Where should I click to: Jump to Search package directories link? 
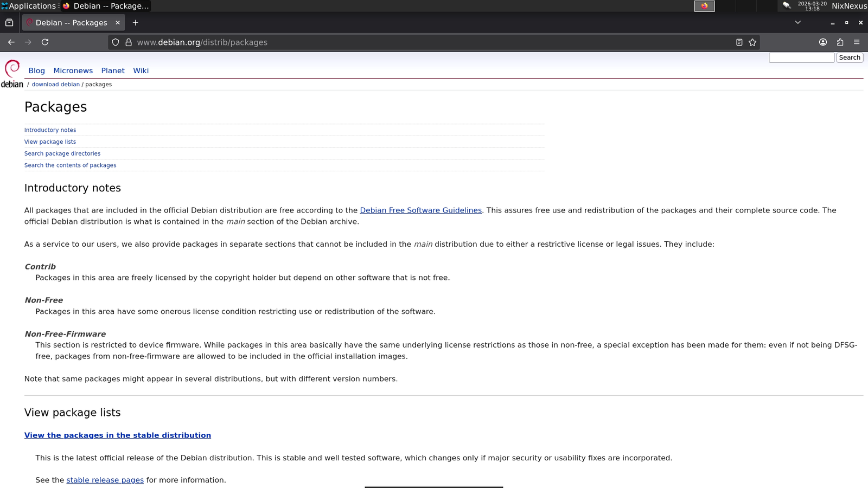pos(62,153)
